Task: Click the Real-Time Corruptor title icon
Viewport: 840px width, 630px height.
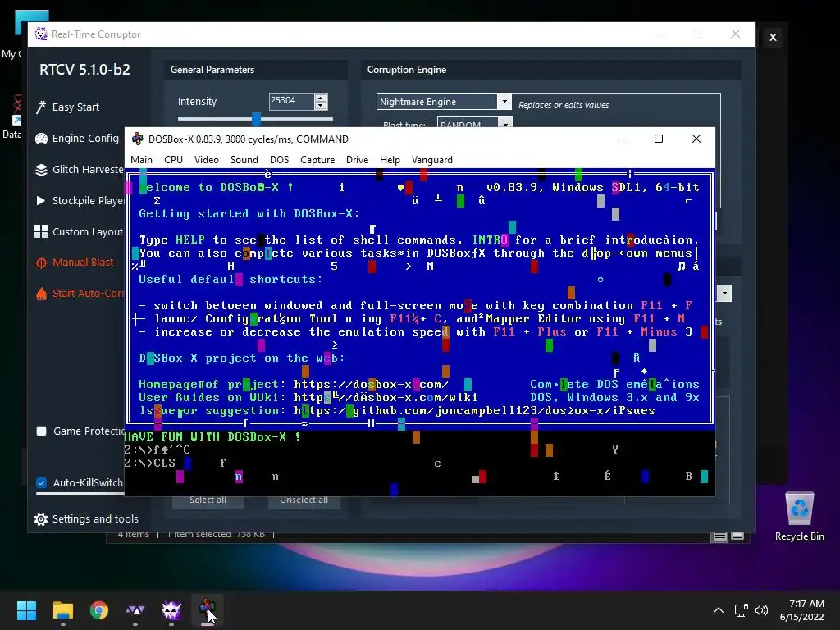Action: click(41, 34)
